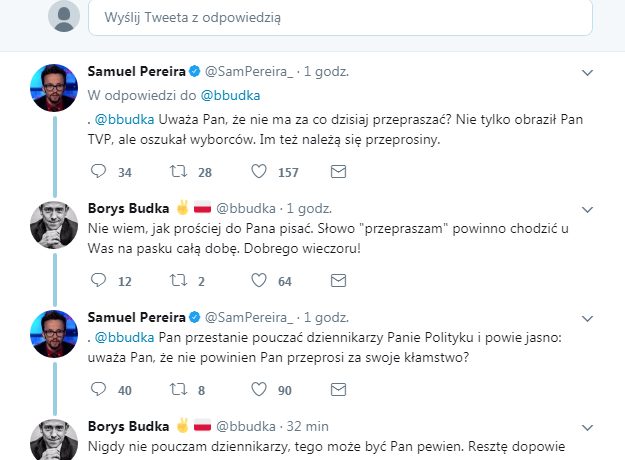625x460 pixels.
Task: Open the dropdown on Samuel Pereira's second tweet
Action: coord(588,315)
